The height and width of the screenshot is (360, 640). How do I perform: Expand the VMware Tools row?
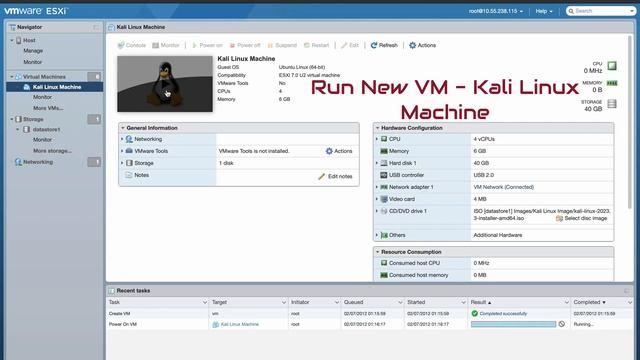122,151
